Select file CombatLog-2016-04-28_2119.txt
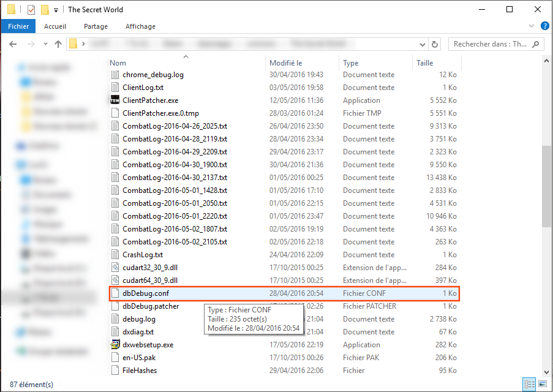 point(175,139)
